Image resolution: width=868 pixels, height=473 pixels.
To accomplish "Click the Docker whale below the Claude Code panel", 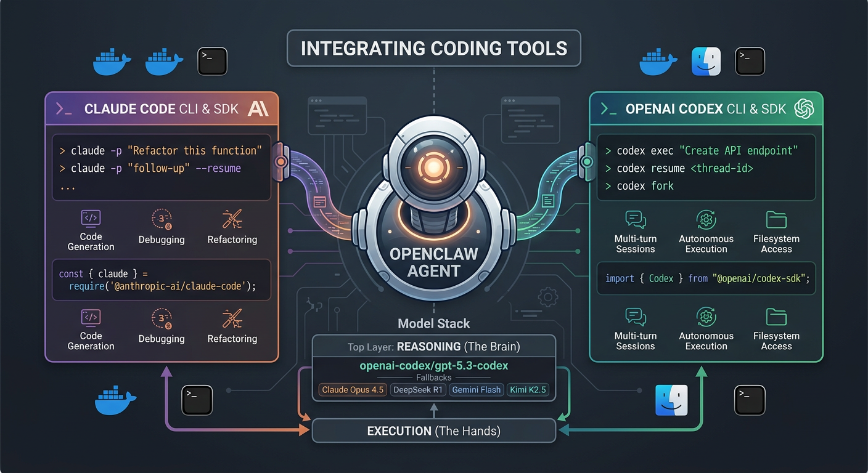I will pos(115,400).
